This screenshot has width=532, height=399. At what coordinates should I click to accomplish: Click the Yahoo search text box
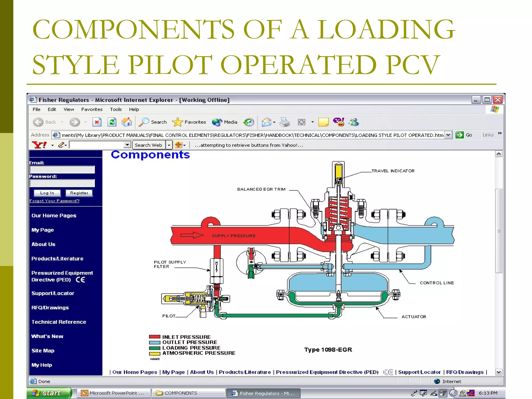pyautogui.click(x=97, y=145)
